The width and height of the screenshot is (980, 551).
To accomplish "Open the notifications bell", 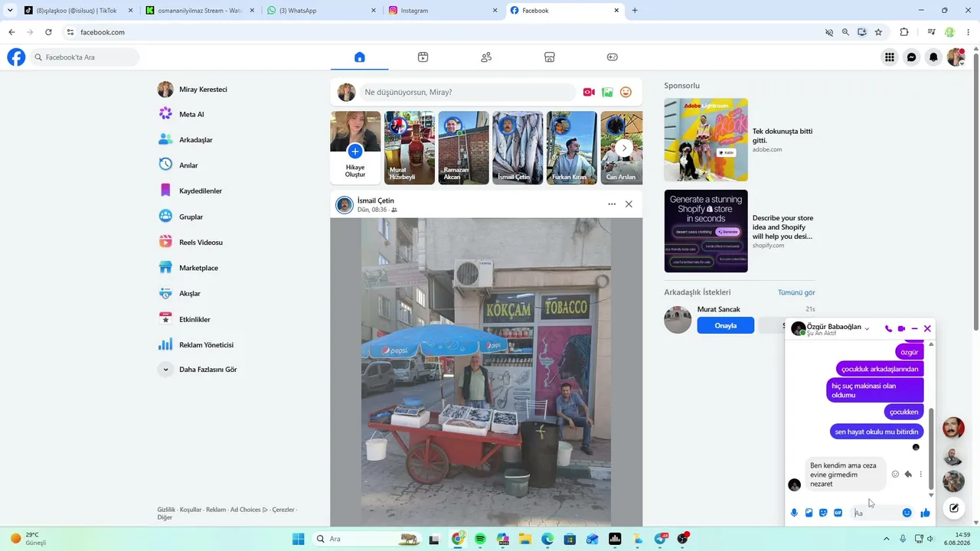I will click(x=933, y=57).
